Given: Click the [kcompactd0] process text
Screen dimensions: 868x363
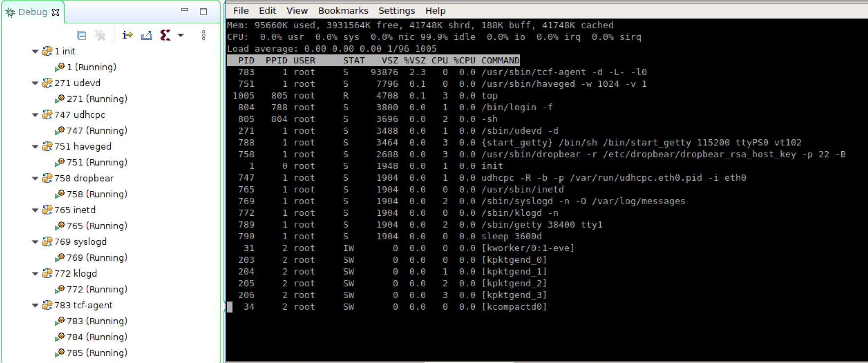Looking at the screenshot, I should (514, 307).
